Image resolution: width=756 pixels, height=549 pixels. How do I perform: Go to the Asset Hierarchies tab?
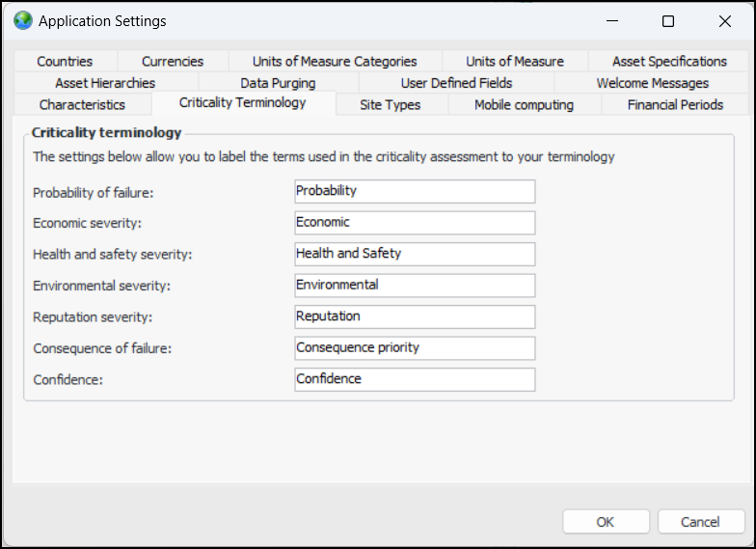click(105, 83)
